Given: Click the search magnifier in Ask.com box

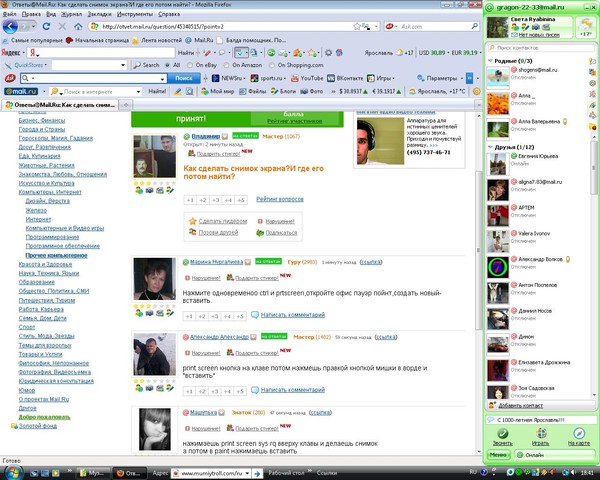Looking at the screenshot, I should tap(474, 26).
